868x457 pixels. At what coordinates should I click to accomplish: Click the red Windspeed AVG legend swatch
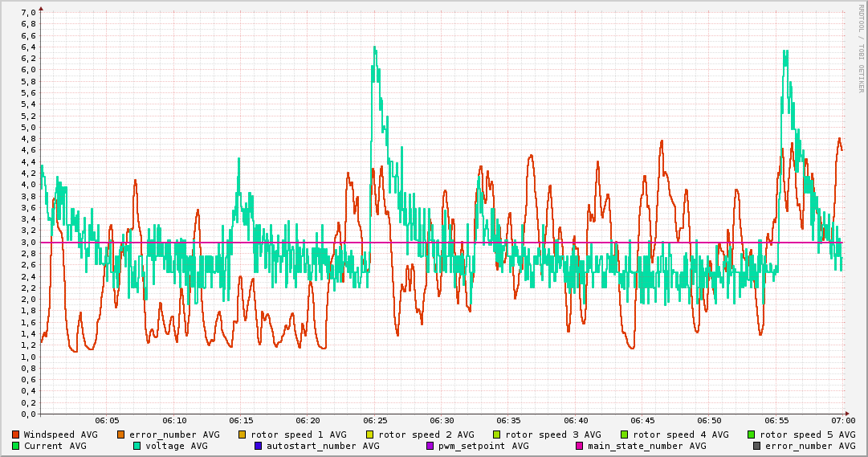[x=15, y=435]
